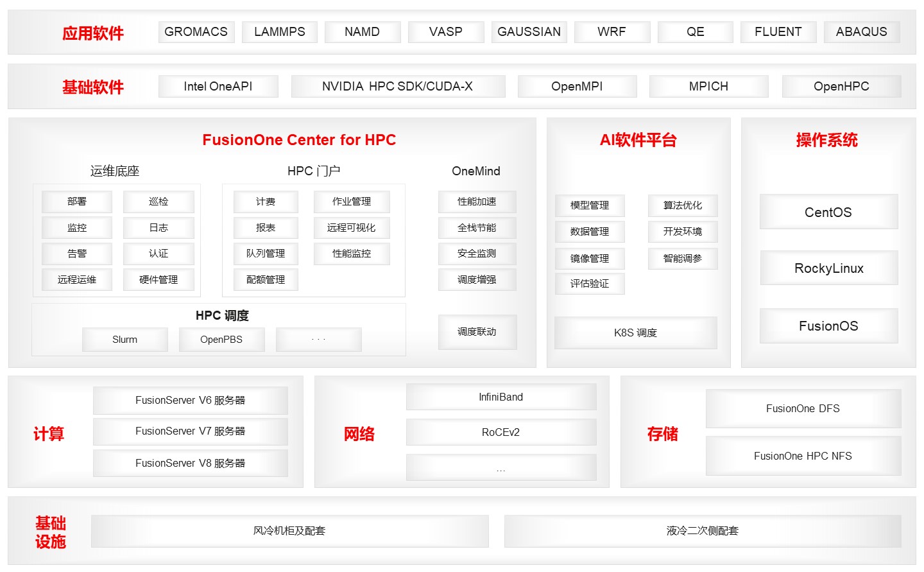Viewport: 924px width, 572px height.
Task: Click the 操作系统 heading
Action: point(827,140)
